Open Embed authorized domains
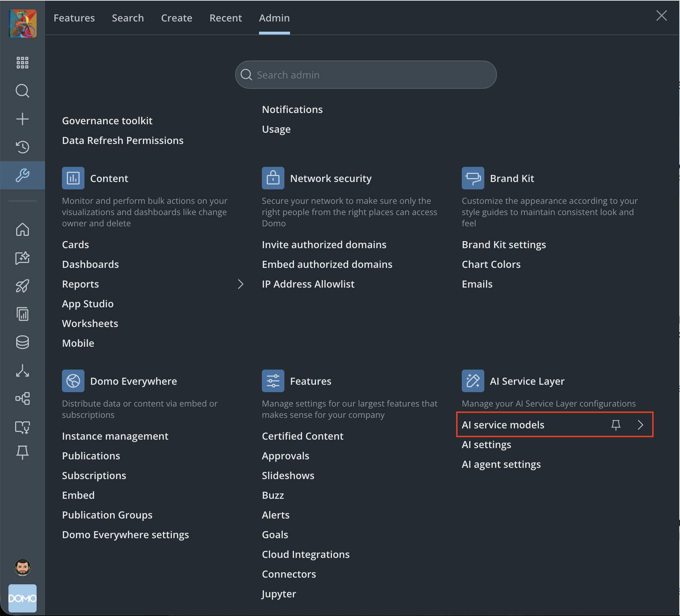Screen dimensions: 680x616 (327, 264)
